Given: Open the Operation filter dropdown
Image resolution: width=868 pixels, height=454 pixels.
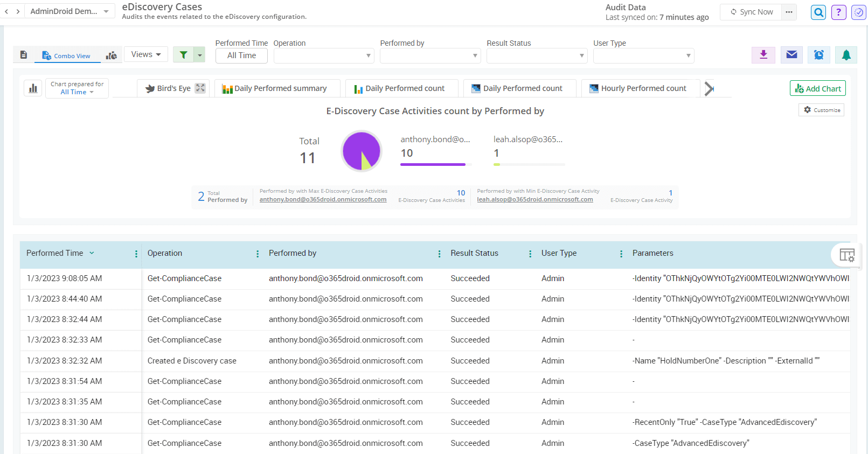Looking at the screenshot, I should pyautogui.click(x=323, y=56).
